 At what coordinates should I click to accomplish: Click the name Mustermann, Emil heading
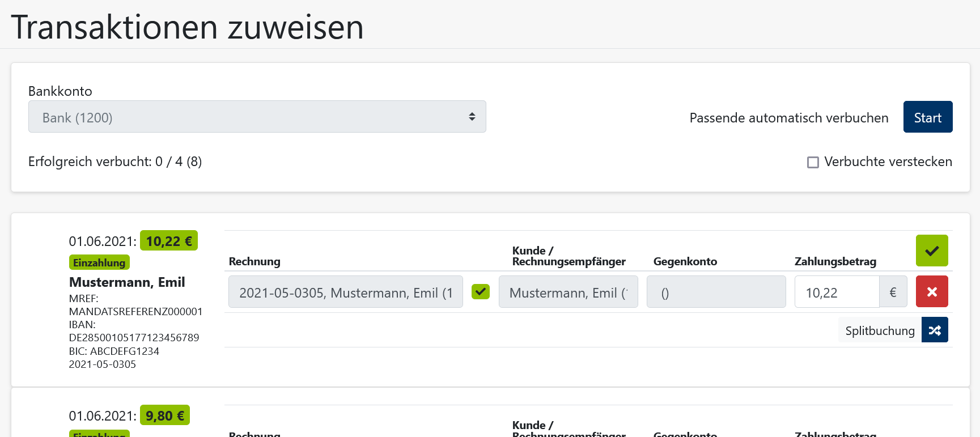click(127, 282)
